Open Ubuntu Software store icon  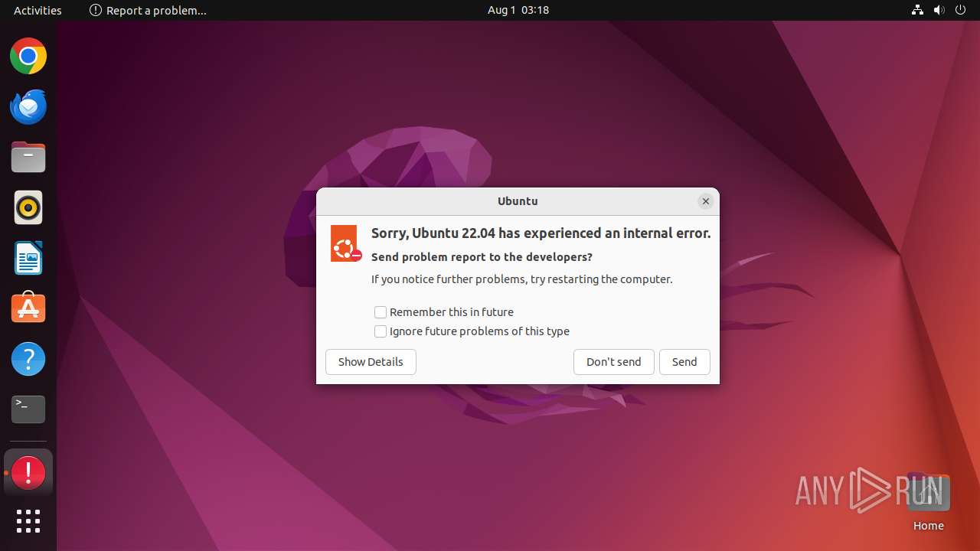click(x=28, y=308)
